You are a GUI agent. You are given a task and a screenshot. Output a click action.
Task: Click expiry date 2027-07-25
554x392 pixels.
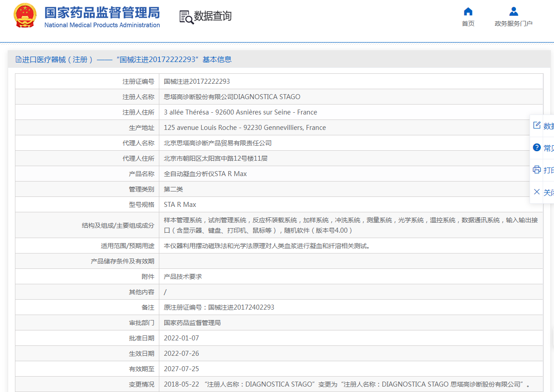coord(181,369)
